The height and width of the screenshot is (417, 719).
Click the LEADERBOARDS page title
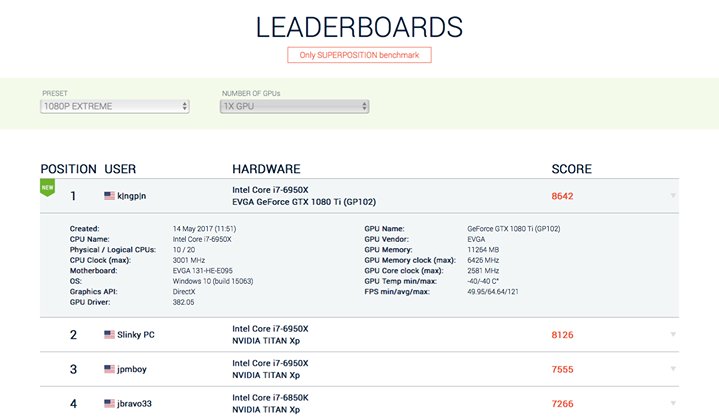pyautogui.click(x=359, y=27)
